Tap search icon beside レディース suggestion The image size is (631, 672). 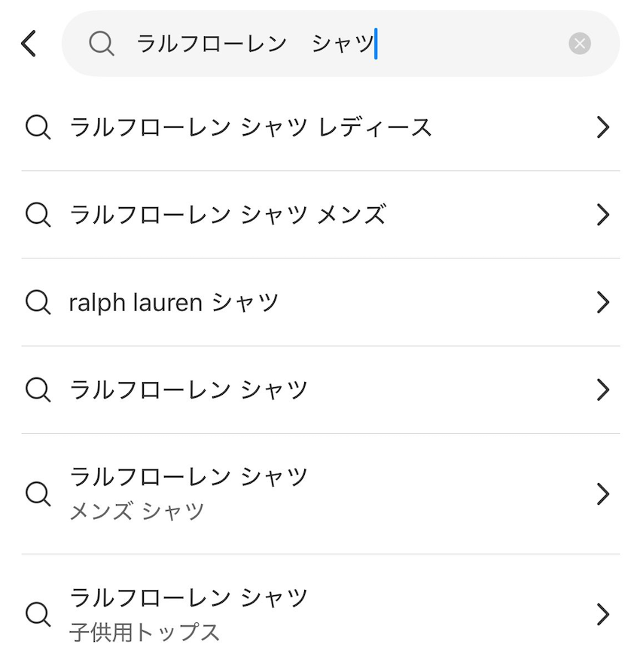click(x=38, y=127)
